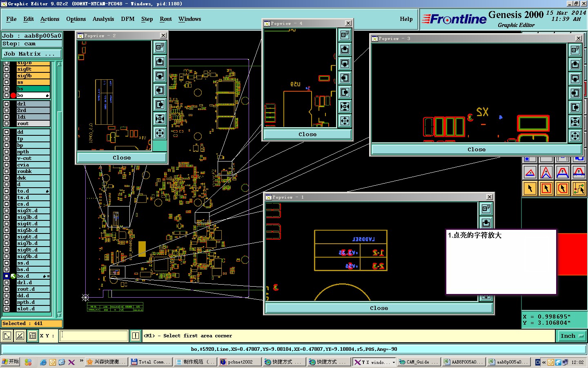This screenshot has width=588, height=368.
Task: Toggle checkbox for layer drl
Action: tap(6, 104)
